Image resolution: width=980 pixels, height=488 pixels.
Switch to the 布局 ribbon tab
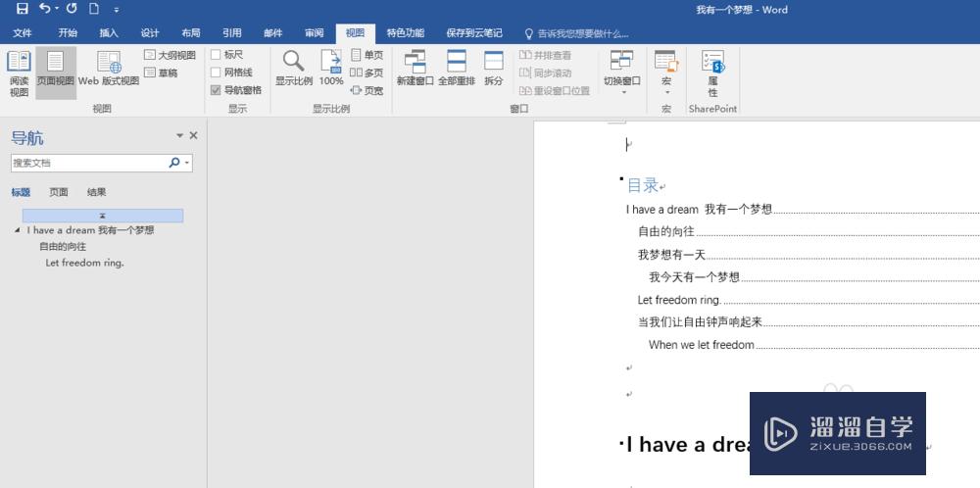click(x=191, y=33)
